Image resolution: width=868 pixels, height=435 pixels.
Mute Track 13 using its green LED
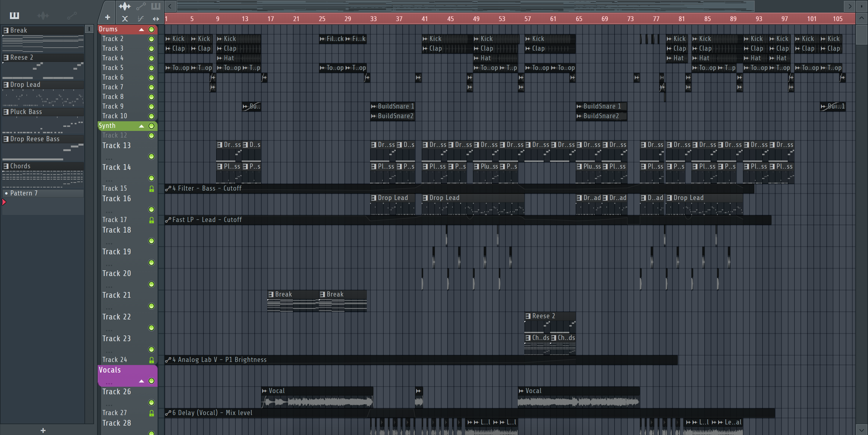pos(152,157)
